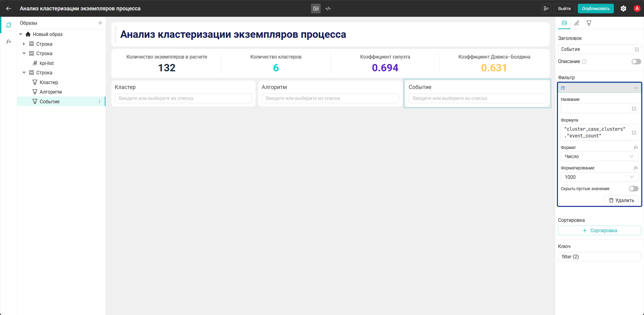This screenshot has height=315, width=644.
Task: Click the Опубликовать button
Action: pos(596,9)
